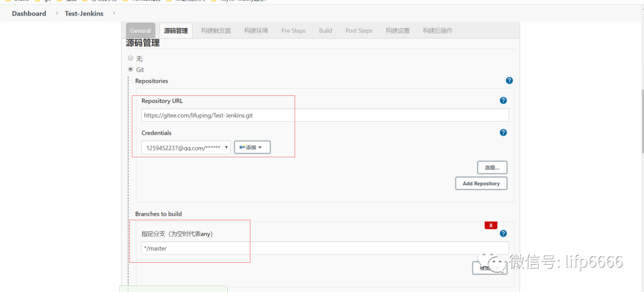Viewport: 644px width, 292px height.
Task: Click into the branch specifier field
Action: (x=326, y=248)
